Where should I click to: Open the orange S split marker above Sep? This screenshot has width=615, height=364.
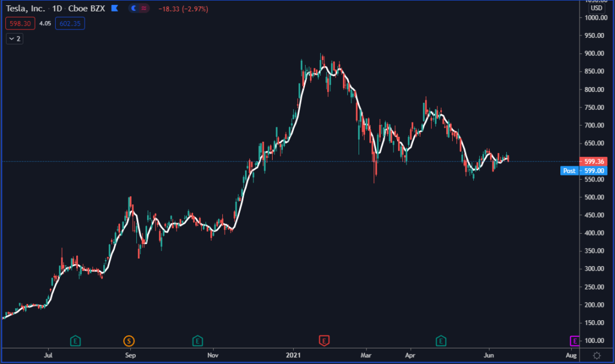pos(129,341)
